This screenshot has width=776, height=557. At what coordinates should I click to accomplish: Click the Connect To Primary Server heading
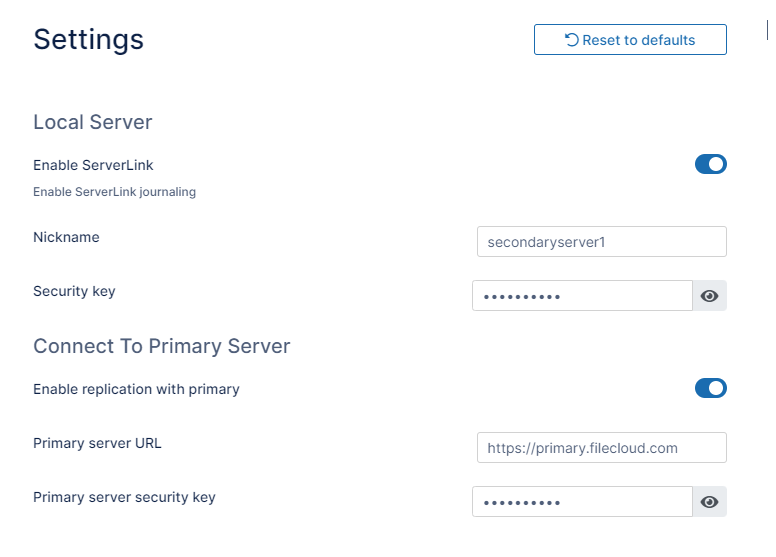coord(162,346)
